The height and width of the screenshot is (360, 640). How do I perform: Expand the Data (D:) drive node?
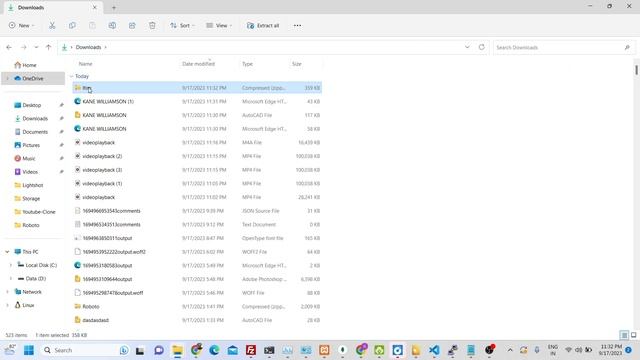pos(11,278)
